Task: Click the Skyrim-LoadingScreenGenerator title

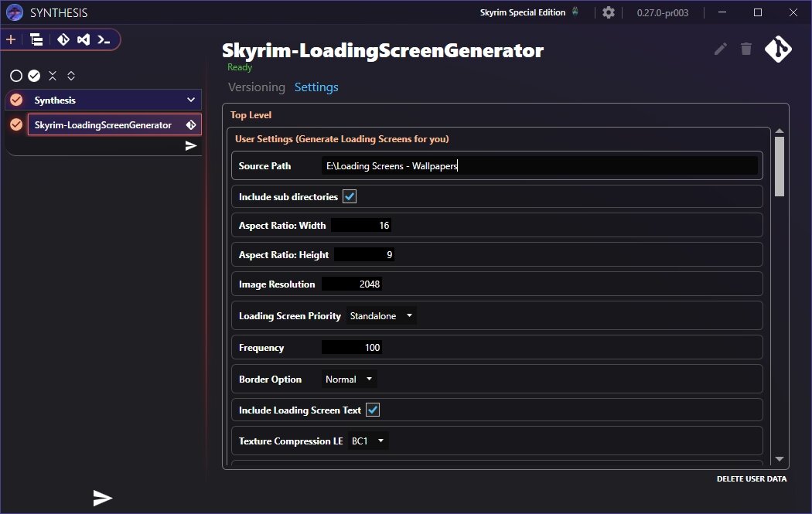Action: pyautogui.click(x=383, y=51)
